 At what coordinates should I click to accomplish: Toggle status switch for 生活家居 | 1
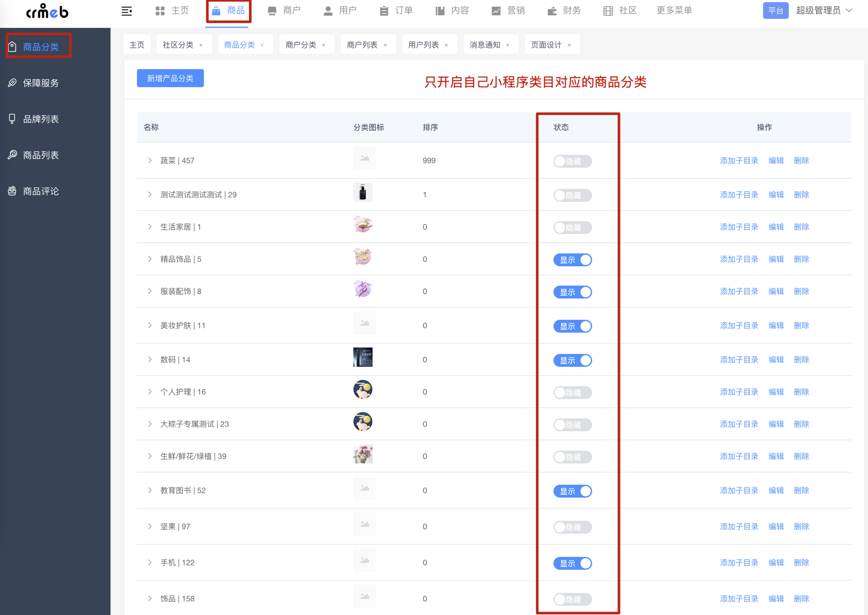click(572, 228)
